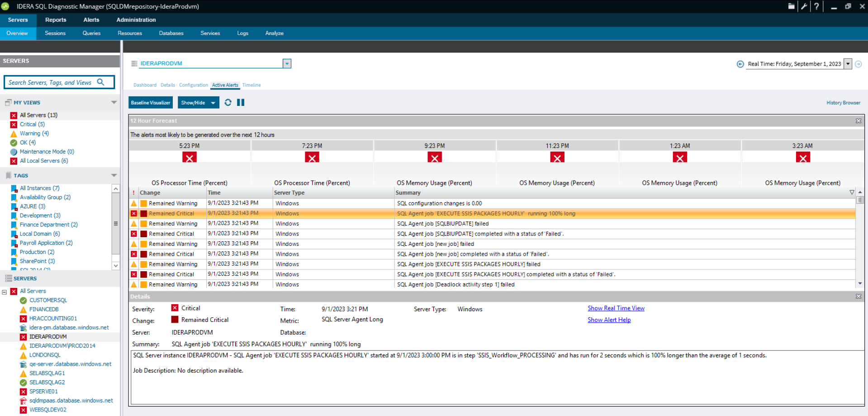Click the 5:23 PM critical forecast icon
Image resolution: width=868 pixels, height=416 pixels.
(190, 158)
